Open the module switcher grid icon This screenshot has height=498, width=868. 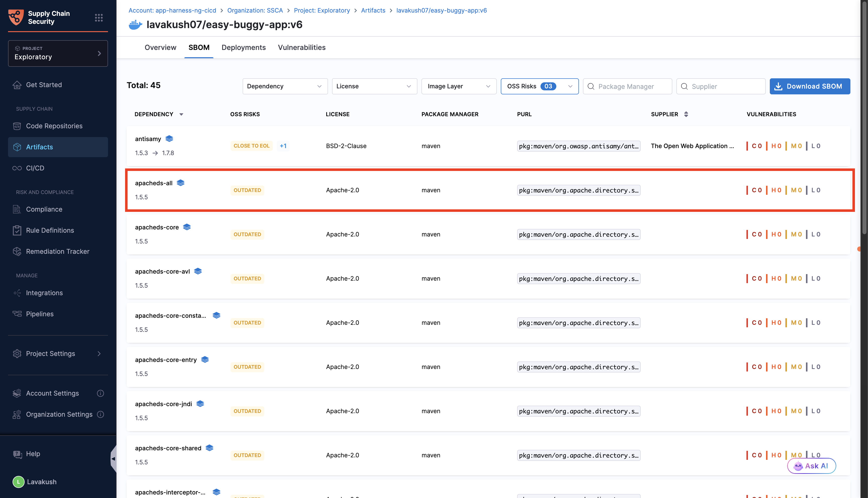click(98, 17)
